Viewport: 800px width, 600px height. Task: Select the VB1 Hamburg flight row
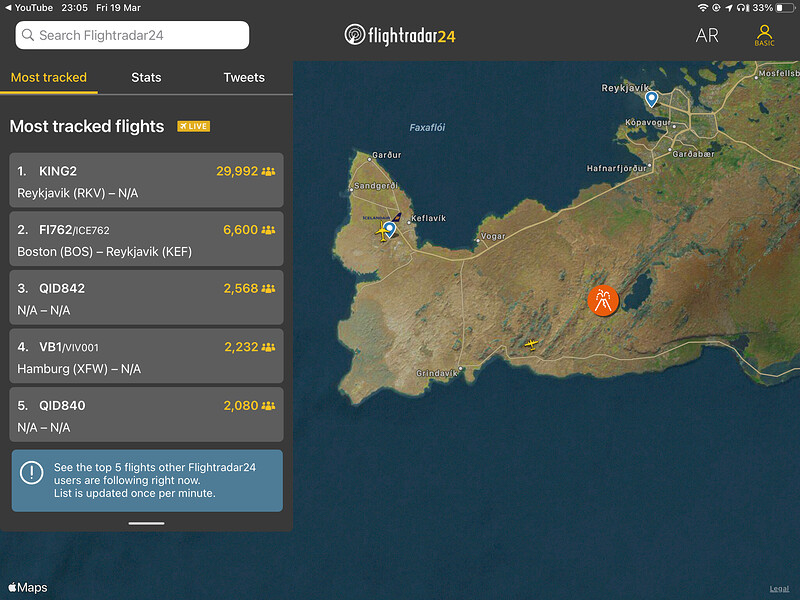(146, 356)
